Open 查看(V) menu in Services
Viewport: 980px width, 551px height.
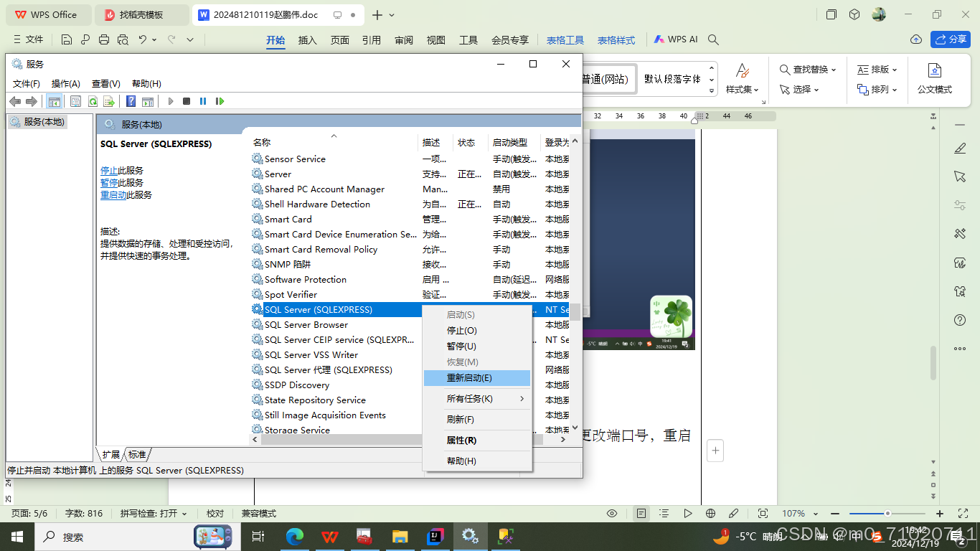106,84
